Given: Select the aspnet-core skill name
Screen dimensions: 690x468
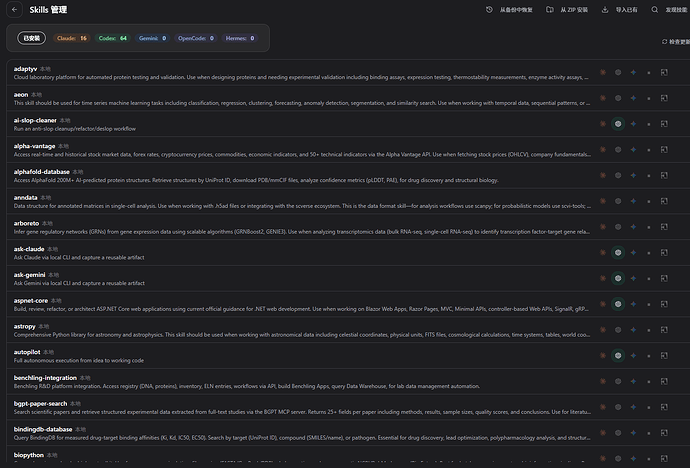Looking at the screenshot, I should coord(31,300).
